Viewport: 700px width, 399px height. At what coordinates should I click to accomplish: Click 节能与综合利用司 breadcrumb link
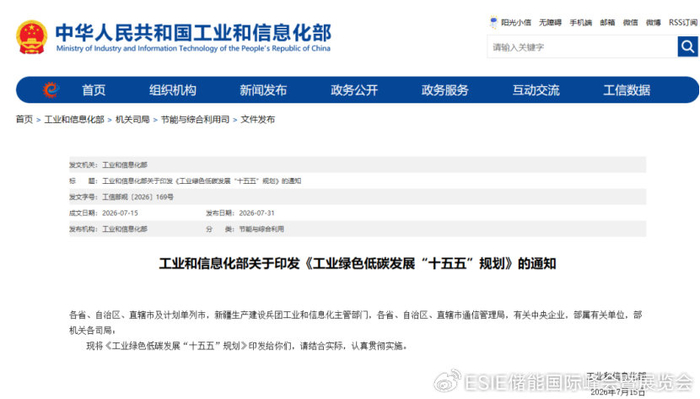click(x=195, y=119)
